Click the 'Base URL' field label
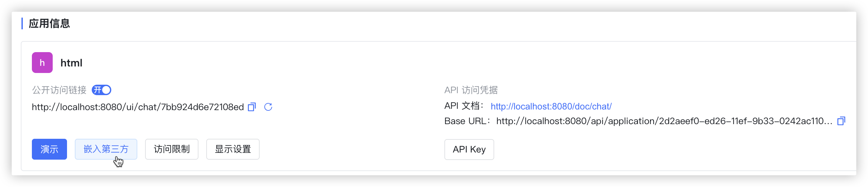The image size is (868, 187). pyautogui.click(x=465, y=121)
